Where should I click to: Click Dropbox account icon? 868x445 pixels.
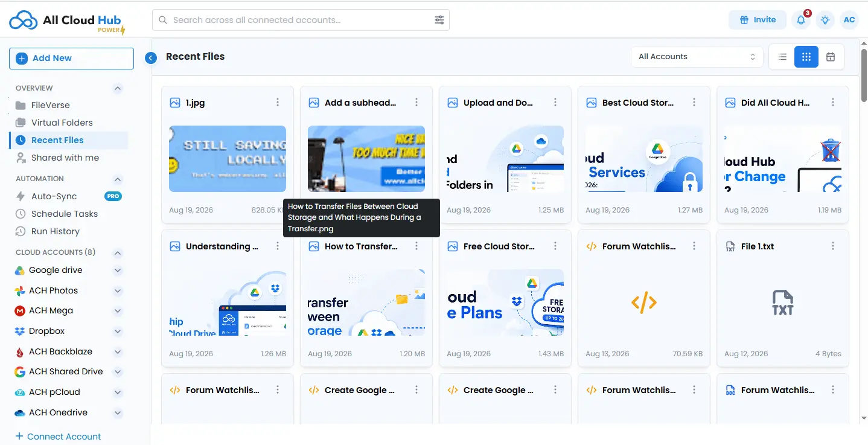[20, 331]
